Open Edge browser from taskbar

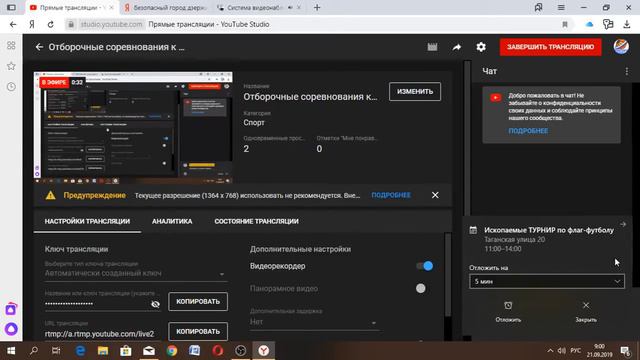[80, 351]
